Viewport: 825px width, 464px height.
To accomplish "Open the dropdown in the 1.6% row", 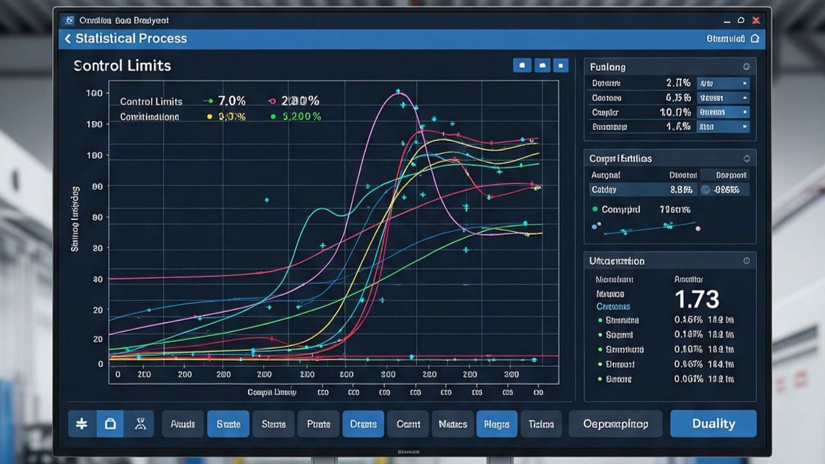I will pos(723,127).
